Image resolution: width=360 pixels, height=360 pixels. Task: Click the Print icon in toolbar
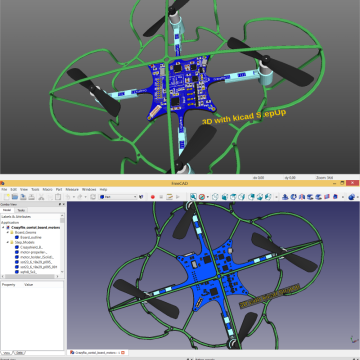pyautogui.click(x=31, y=197)
